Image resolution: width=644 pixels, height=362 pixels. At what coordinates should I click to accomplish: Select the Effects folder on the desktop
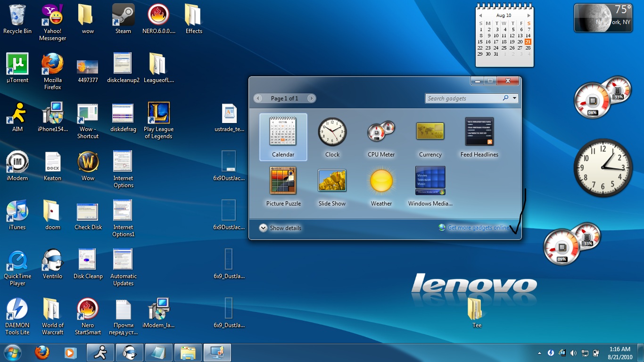click(x=194, y=19)
